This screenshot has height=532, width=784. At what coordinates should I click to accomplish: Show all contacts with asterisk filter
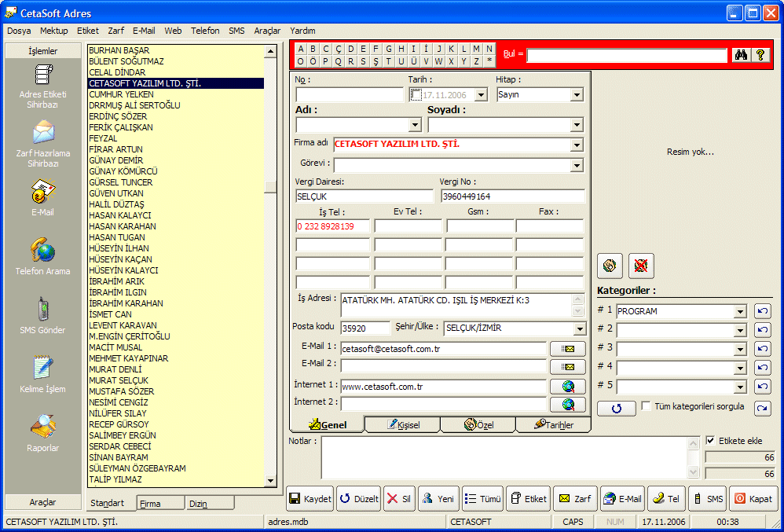click(x=489, y=61)
